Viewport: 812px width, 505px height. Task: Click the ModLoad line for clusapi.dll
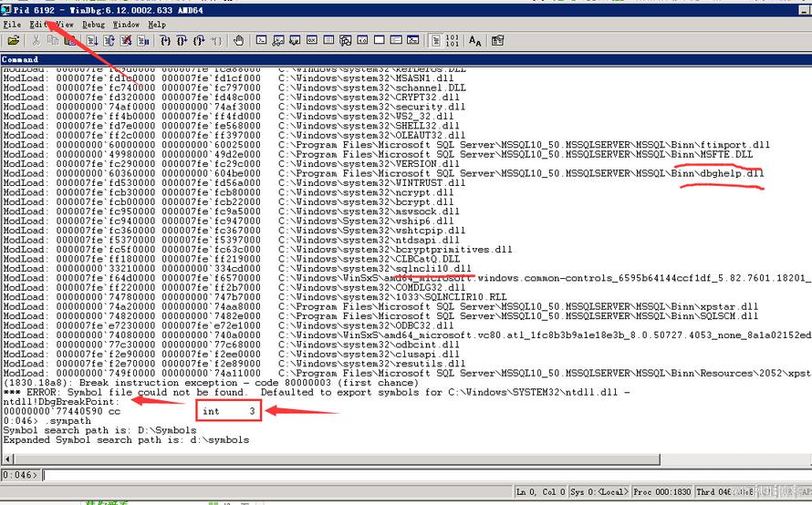point(231,354)
